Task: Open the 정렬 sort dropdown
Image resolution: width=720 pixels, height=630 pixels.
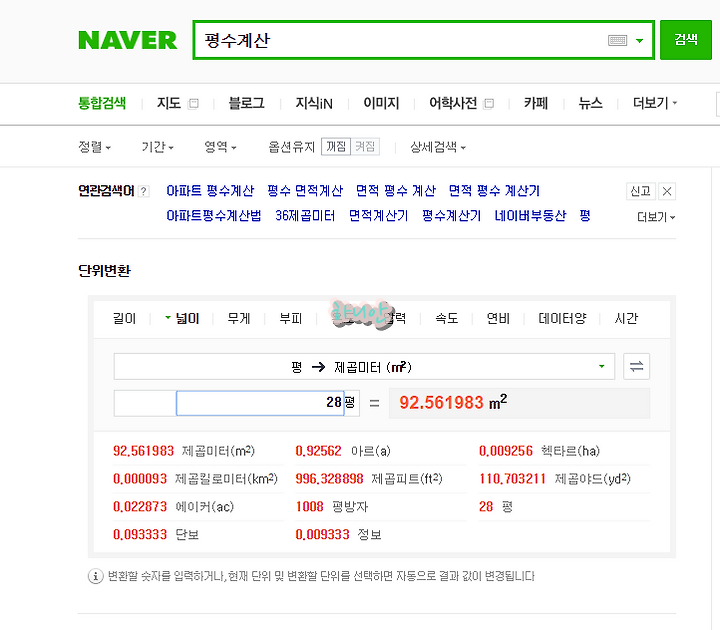Action: pyautogui.click(x=95, y=147)
